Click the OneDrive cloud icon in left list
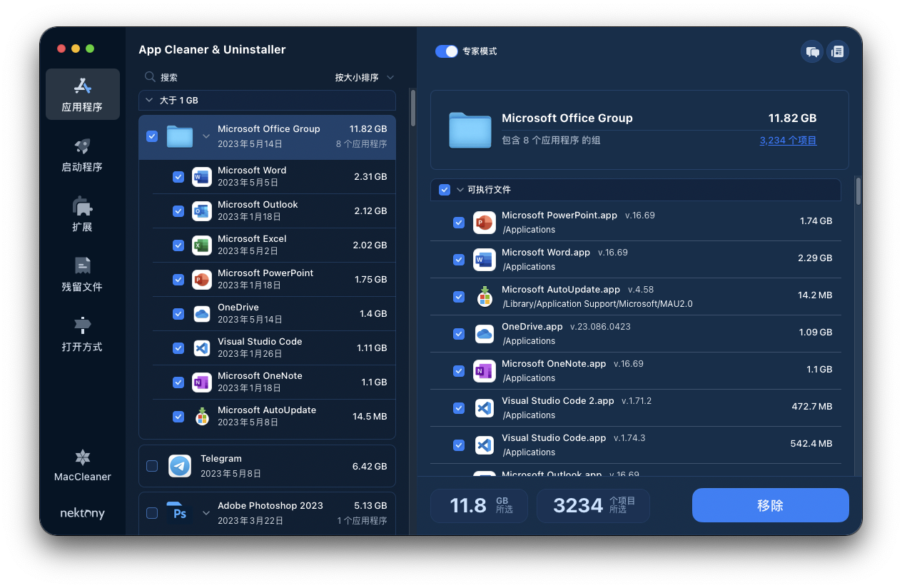 click(202, 314)
